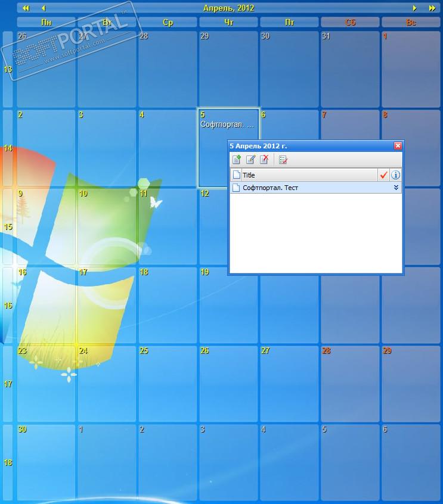Image resolution: width=443 pixels, height=504 pixels.
Task: Open the checklist icon in popup toolbar
Action: (283, 160)
